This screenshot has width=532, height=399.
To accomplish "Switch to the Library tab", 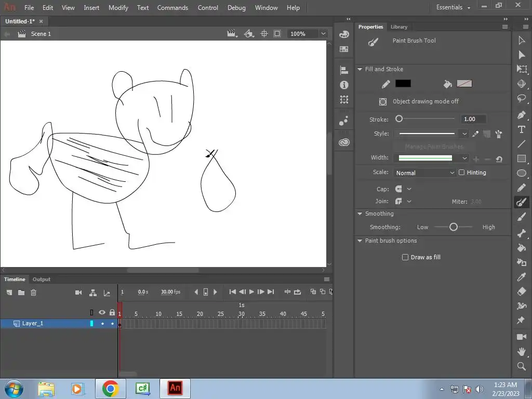I will coord(398,27).
